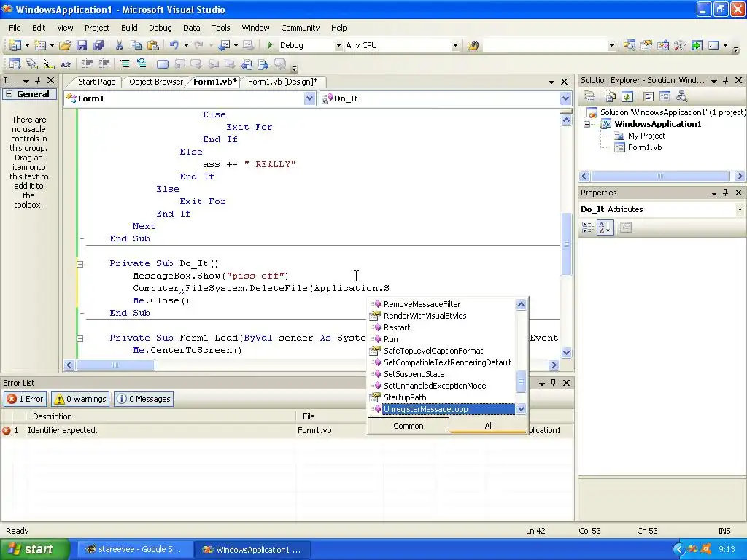
Task: Open the Object Browser toolbar icon
Action: 662,45
